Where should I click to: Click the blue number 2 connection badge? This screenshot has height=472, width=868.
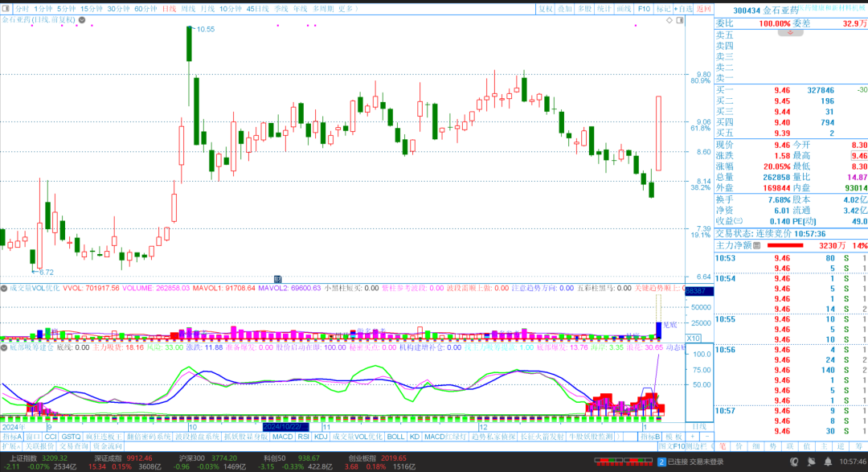coord(661,462)
